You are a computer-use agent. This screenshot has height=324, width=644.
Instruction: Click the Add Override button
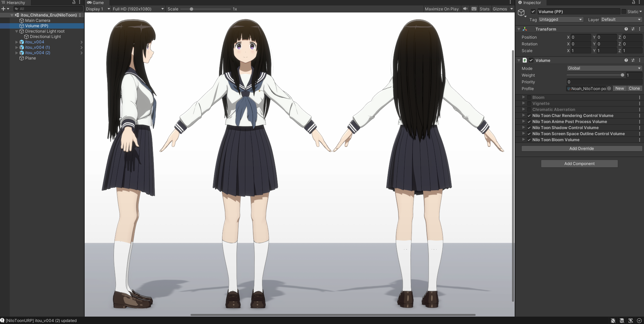coord(582,149)
